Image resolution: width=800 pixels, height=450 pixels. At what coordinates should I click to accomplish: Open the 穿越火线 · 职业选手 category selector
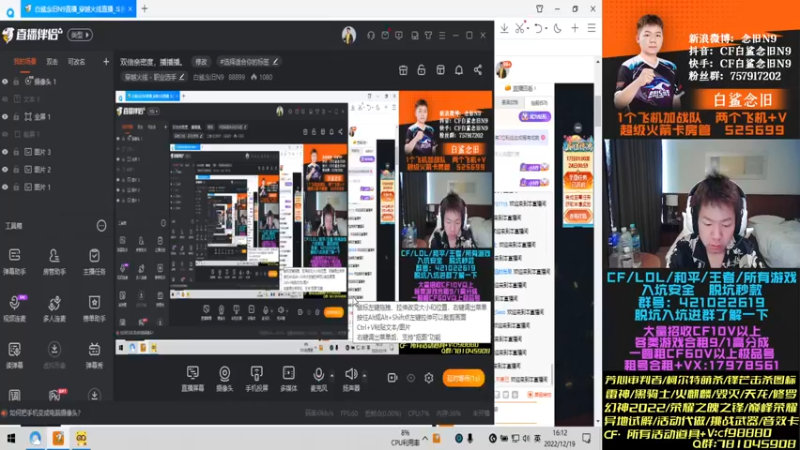(154, 77)
